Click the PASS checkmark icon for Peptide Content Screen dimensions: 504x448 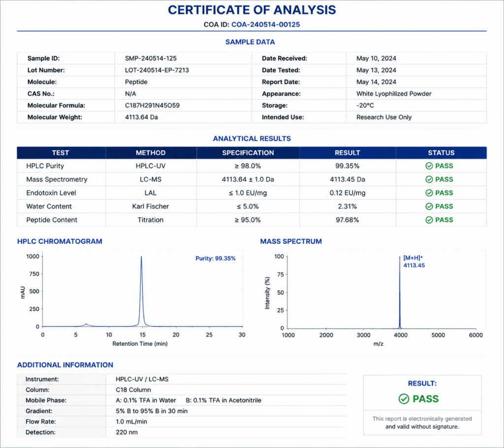(x=429, y=220)
